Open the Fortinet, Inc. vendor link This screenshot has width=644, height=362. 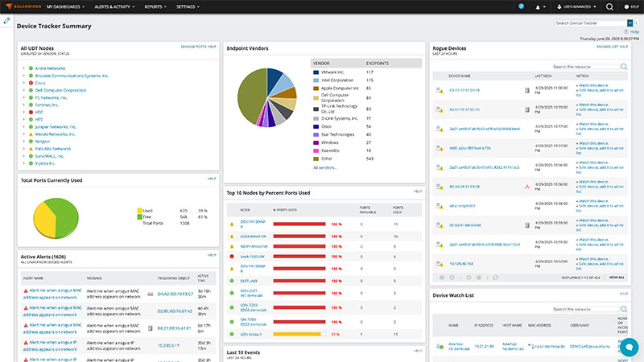click(47, 105)
